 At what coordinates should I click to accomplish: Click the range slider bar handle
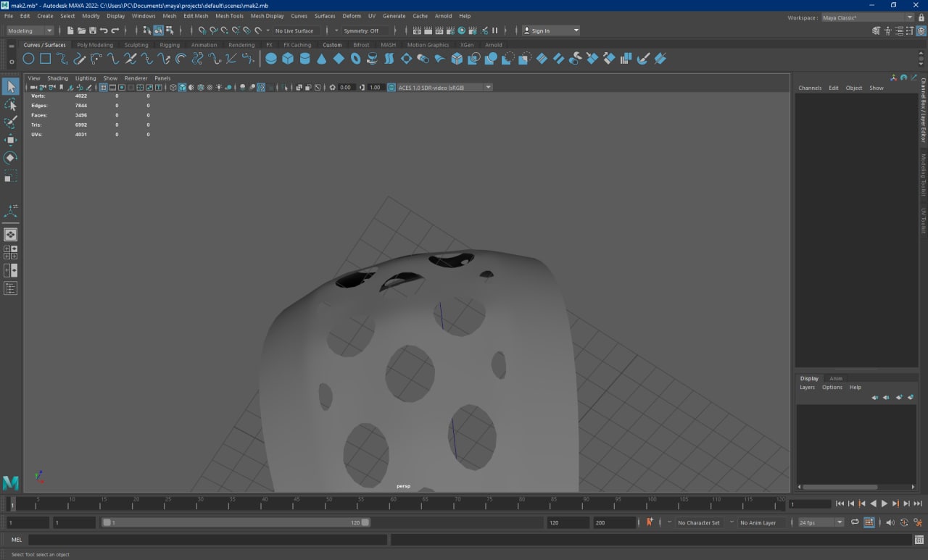tap(236, 522)
